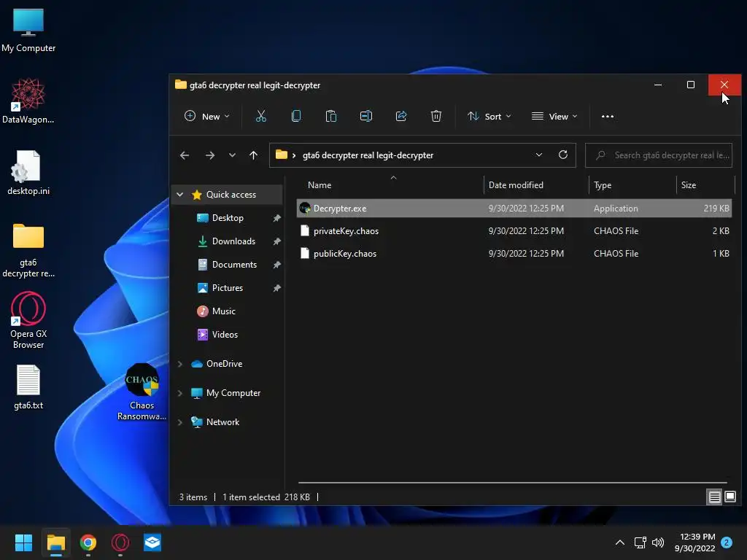Open the View layout dropdown
This screenshot has width=747, height=560.
point(554,116)
